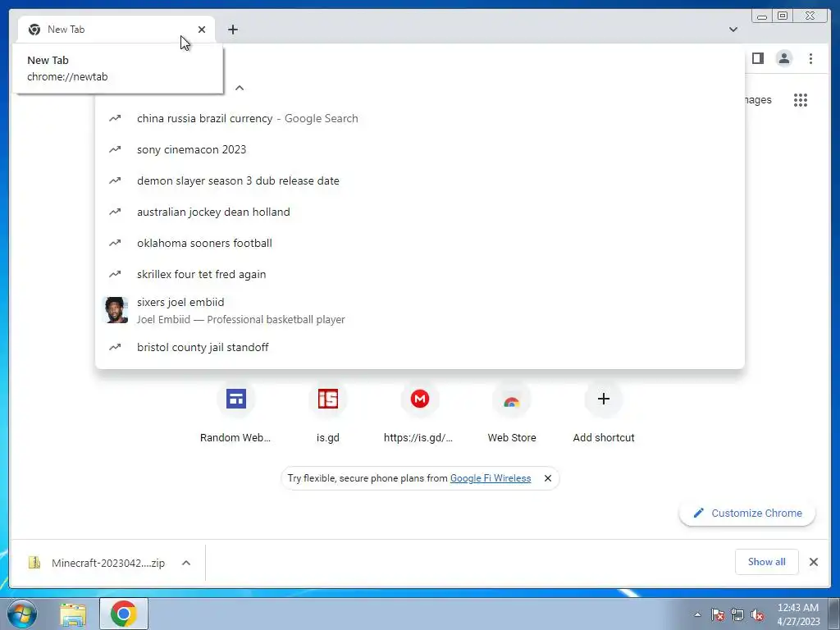Click trending arrow icon beside sony cinemacon

click(x=115, y=149)
